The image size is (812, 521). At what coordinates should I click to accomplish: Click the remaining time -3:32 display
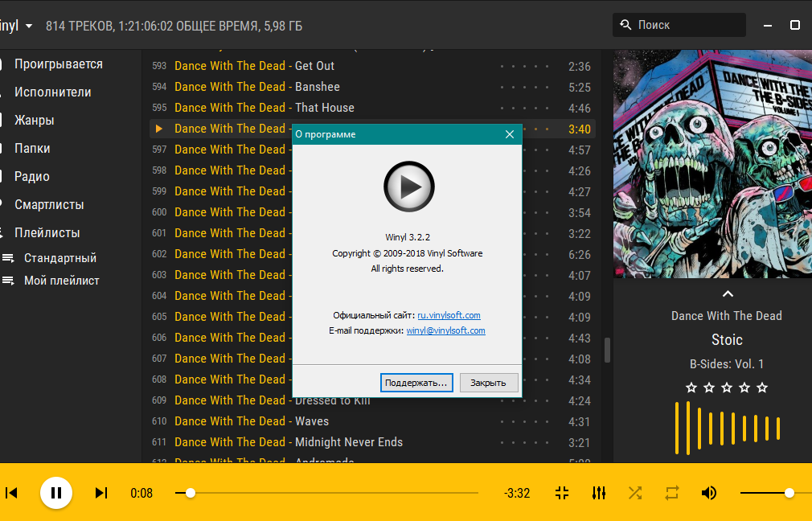click(x=517, y=493)
